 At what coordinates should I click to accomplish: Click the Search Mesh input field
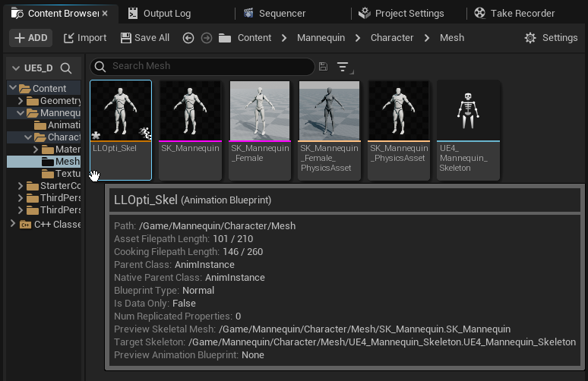(204, 67)
